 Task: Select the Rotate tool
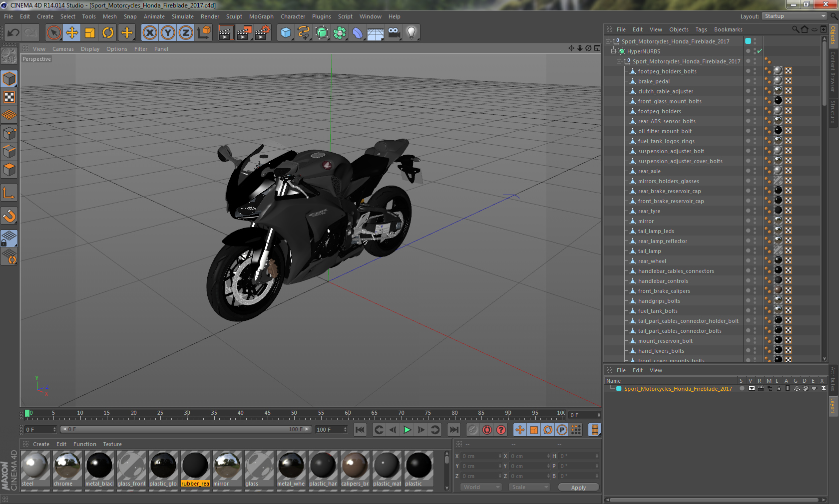(x=108, y=33)
